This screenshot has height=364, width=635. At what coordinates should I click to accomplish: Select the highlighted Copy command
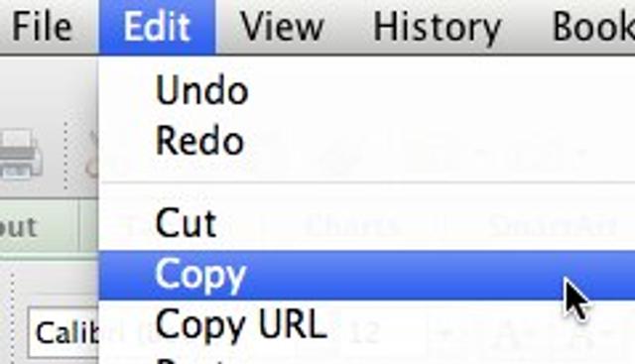tap(367, 275)
